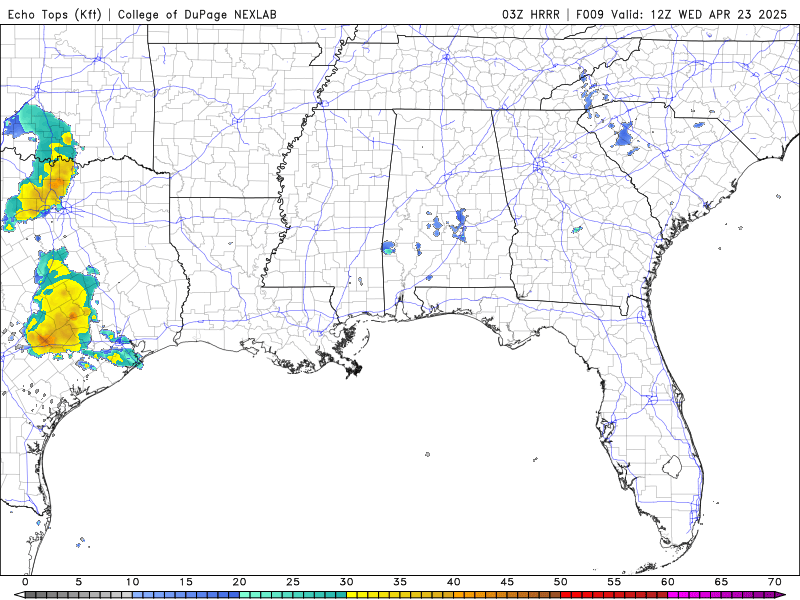800x600 pixels.
Task: Click the teal section of the colorbar
Action: (x=293, y=595)
